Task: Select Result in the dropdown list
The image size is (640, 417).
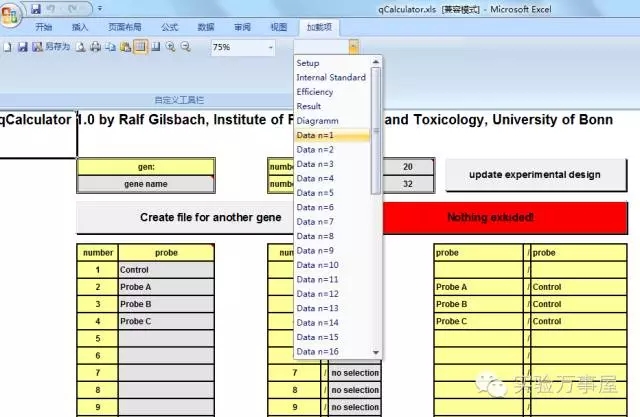Action: pos(332,106)
